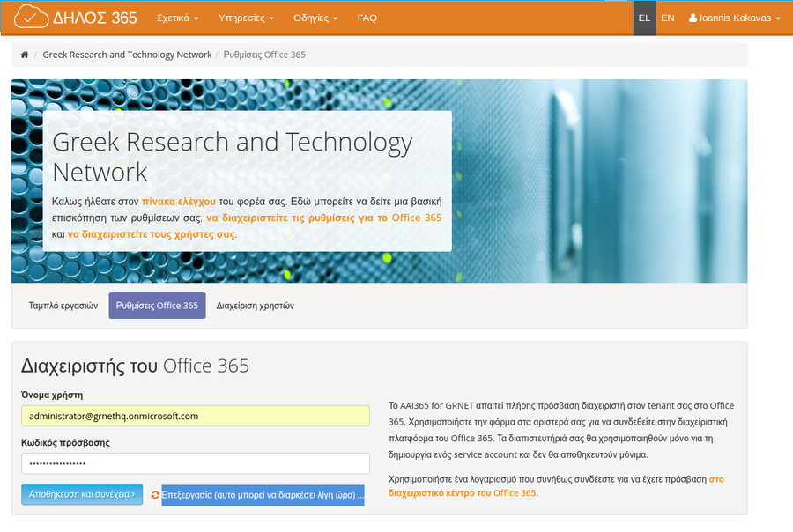Select the Ταμπλό εργασιών tab

63,306
